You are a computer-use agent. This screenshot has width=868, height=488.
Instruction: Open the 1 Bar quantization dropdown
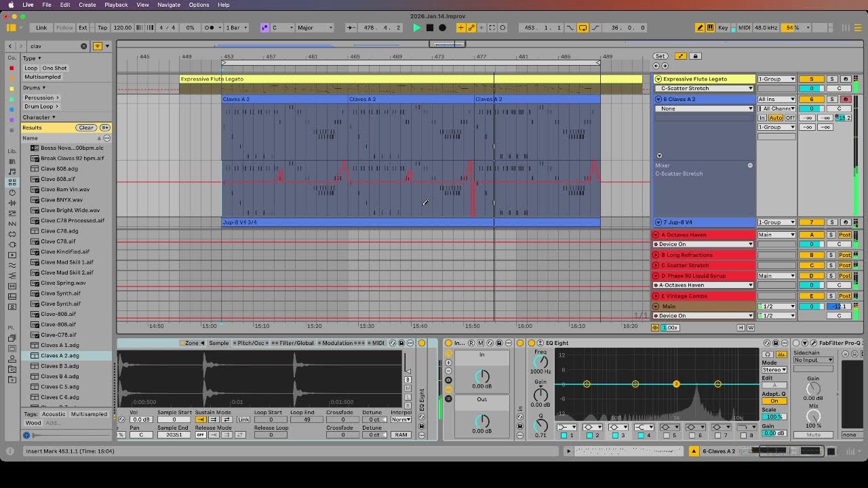point(236,28)
